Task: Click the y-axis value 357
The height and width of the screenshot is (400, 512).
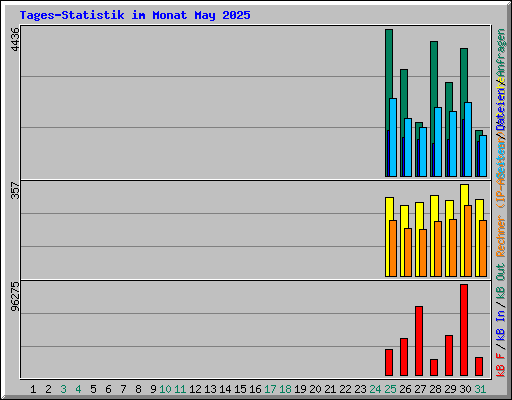Action: click(x=15, y=190)
